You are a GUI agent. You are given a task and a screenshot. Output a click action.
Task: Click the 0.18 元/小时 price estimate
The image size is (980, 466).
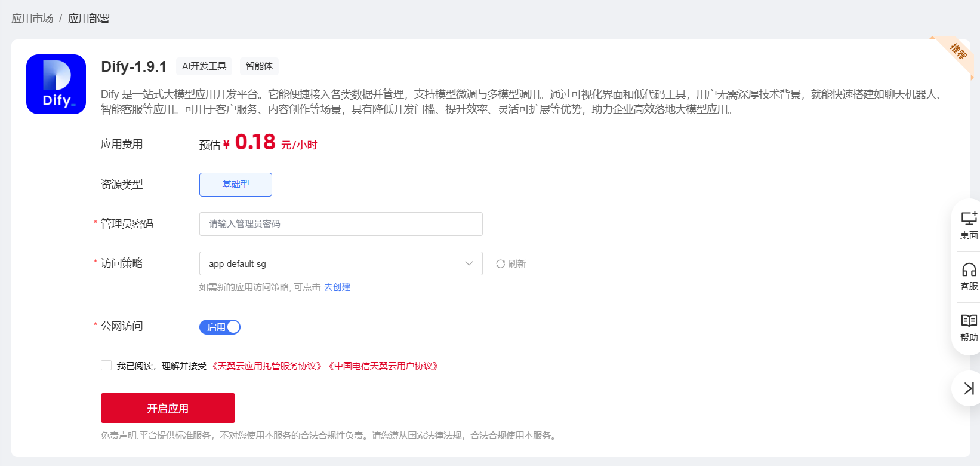(270, 143)
